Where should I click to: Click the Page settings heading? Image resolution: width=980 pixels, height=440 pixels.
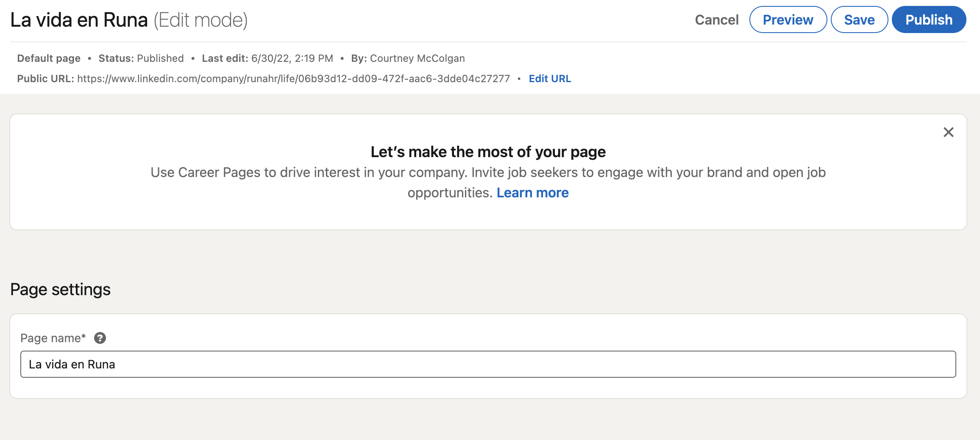[60, 290]
